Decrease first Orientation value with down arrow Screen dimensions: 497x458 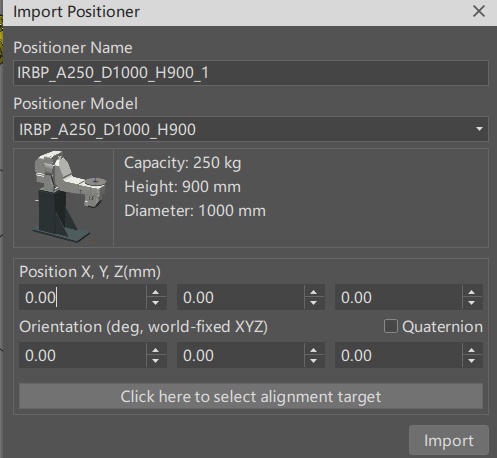click(156, 361)
